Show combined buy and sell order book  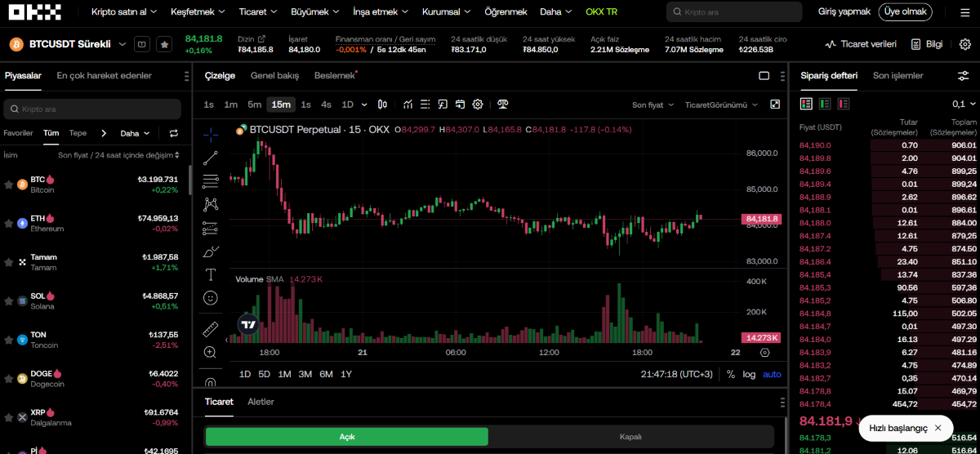pos(807,104)
